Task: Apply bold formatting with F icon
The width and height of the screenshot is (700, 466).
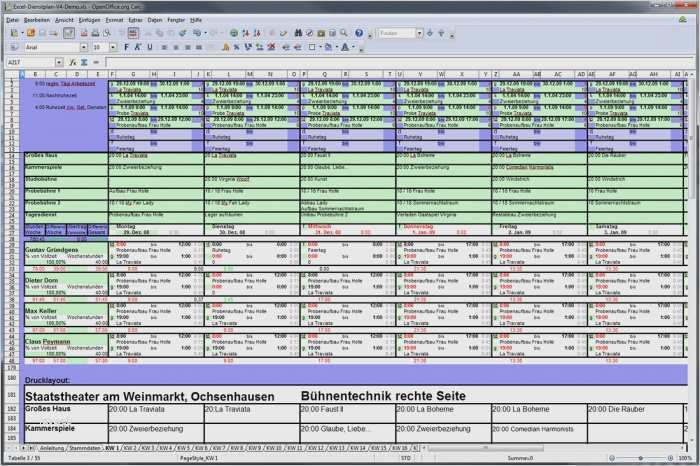Action: click(126, 47)
